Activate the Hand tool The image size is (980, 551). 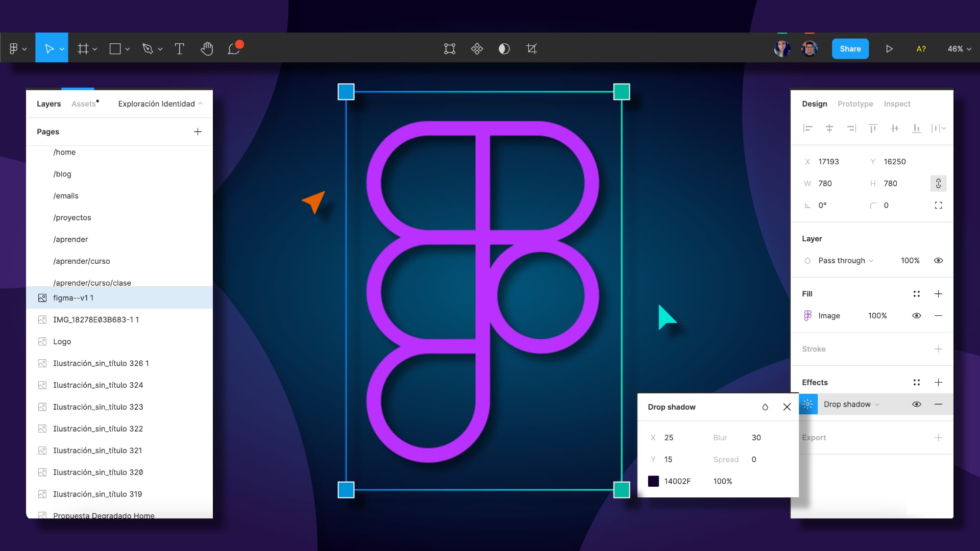click(207, 48)
